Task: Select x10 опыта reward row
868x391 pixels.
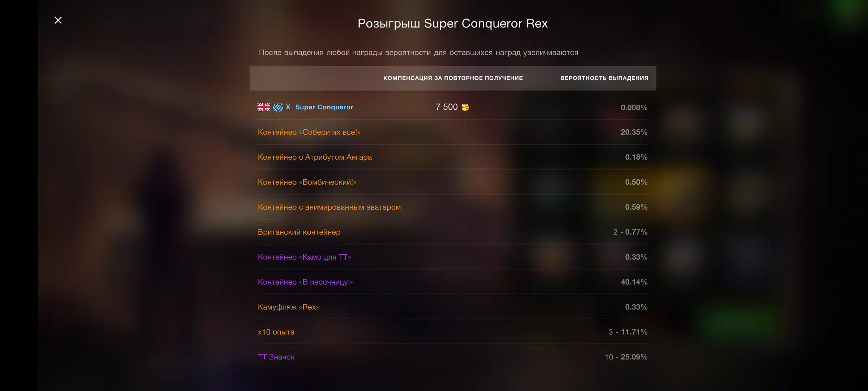Action: click(x=452, y=332)
